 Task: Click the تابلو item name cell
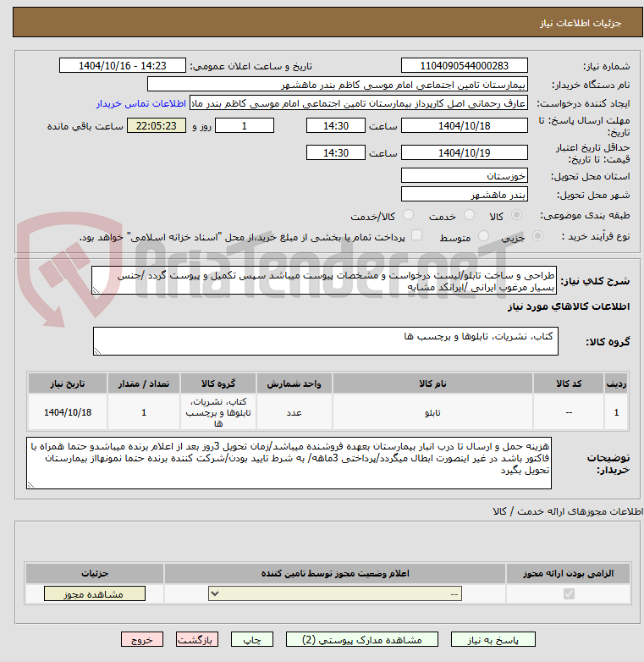432,412
